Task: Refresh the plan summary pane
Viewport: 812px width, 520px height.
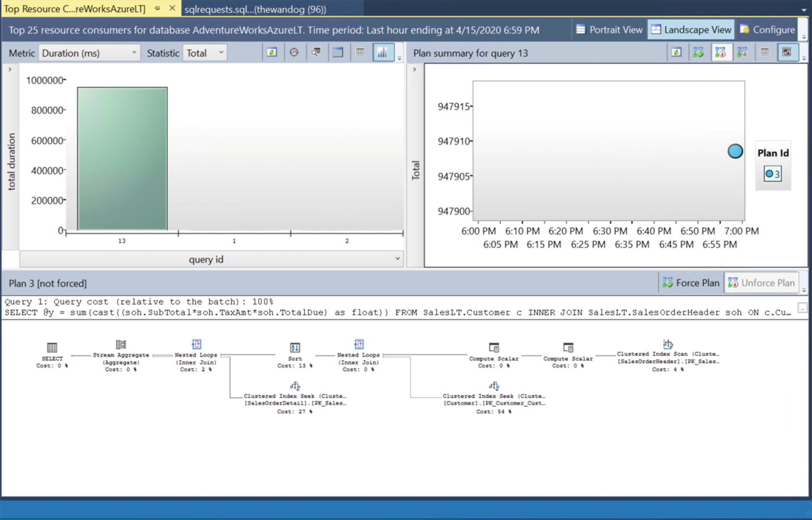Action: coord(676,53)
